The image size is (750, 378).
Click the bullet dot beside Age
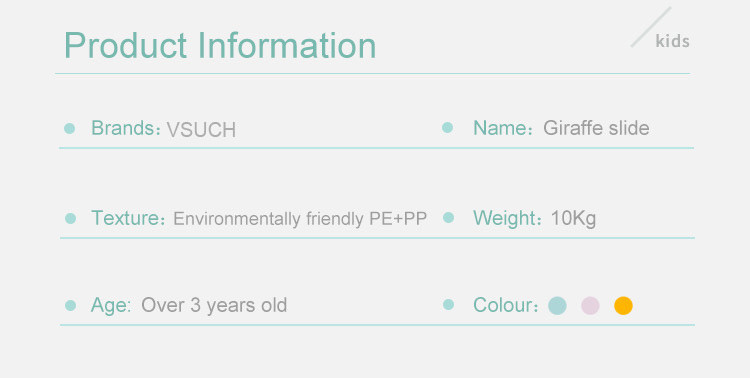click(70, 305)
